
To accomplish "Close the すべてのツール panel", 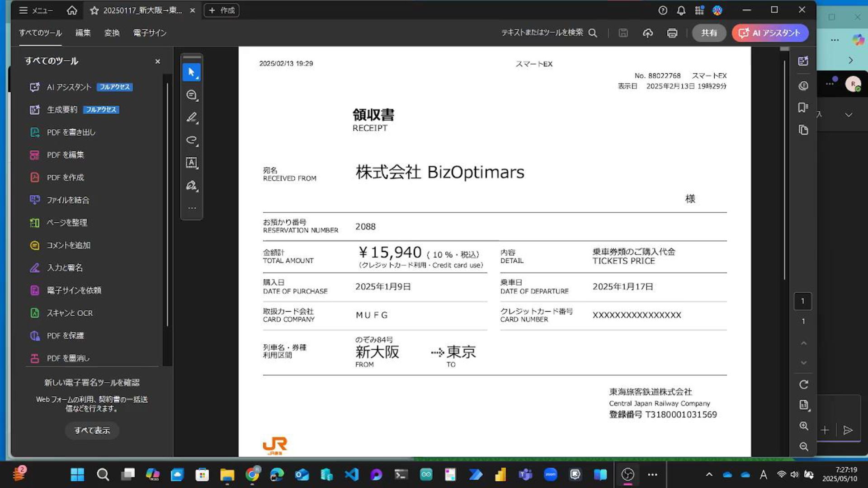I will coord(157,61).
